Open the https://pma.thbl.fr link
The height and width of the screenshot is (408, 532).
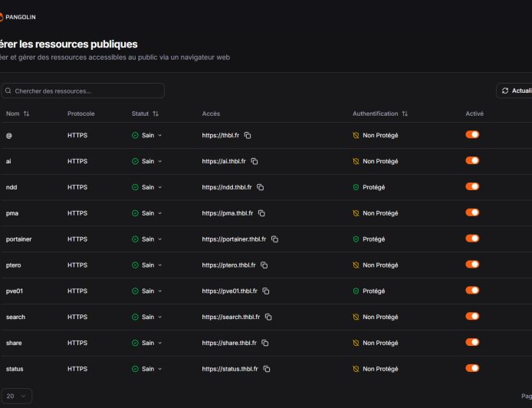coord(228,213)
